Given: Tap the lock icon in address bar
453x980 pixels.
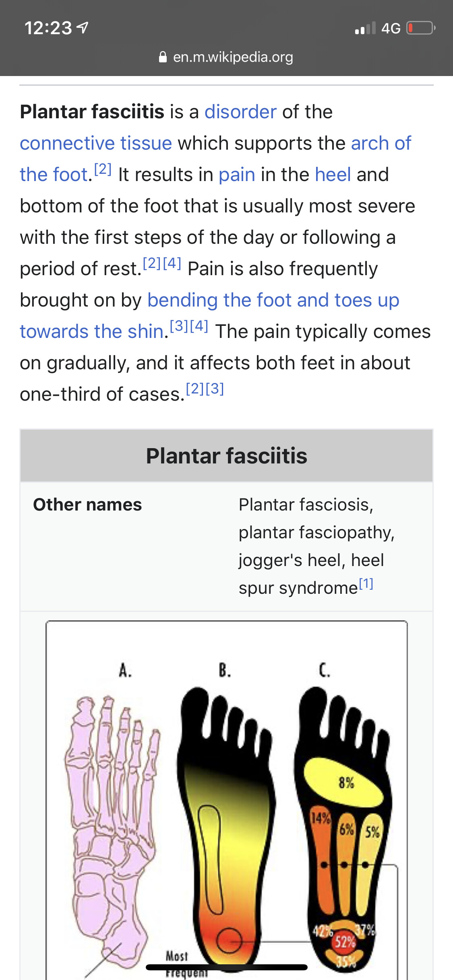Looking at the screenshot, I should pyautogui.click(x=163, y=57).
